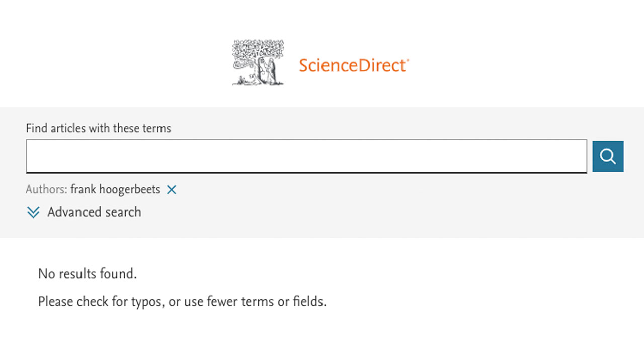Viewport: 644px width, 362px height.
Task: Focus the search terms input field
Action: coord(306,156)
